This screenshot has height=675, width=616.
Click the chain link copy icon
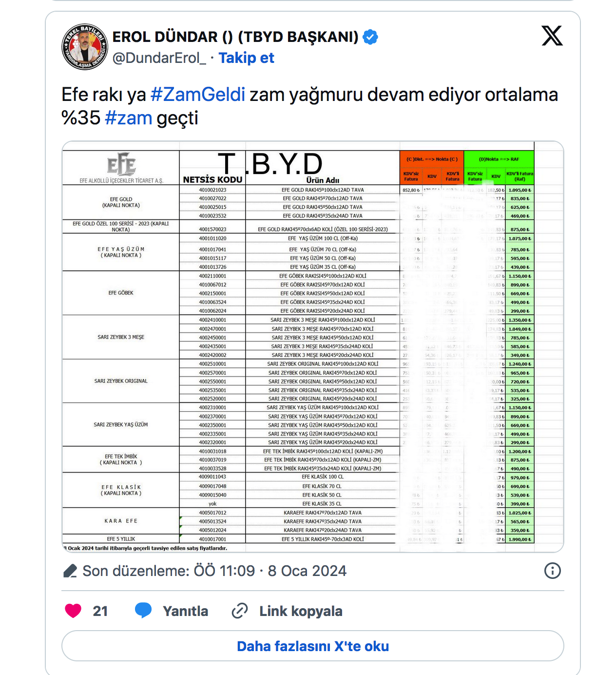coord(240,611)
